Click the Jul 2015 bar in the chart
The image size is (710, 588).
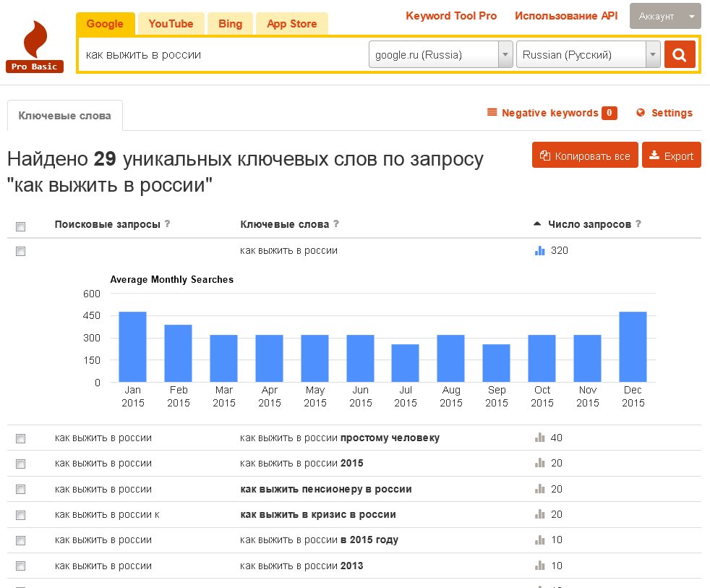tap(406, 363)
